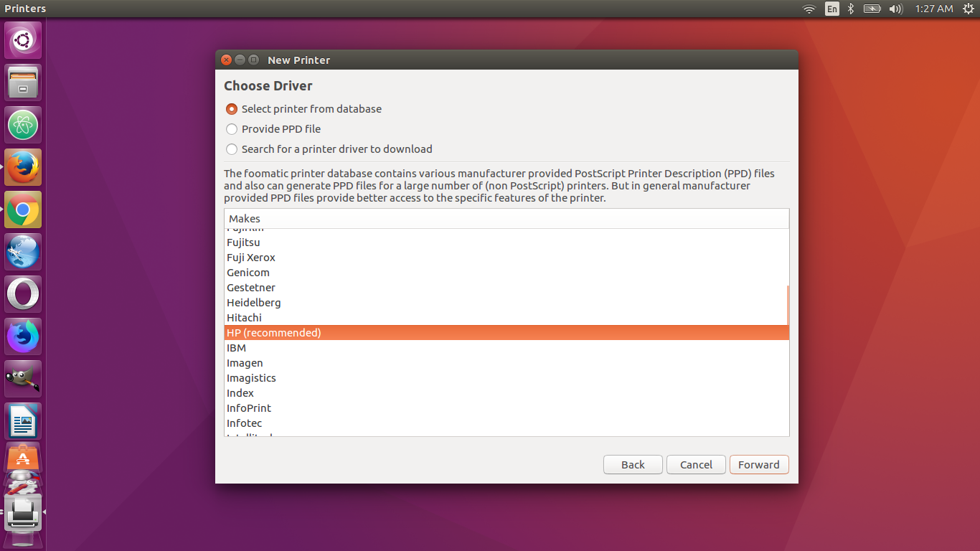980x551 pixels.
Task: Open Ubuntu Software from the dock
Action: point(23,457)
